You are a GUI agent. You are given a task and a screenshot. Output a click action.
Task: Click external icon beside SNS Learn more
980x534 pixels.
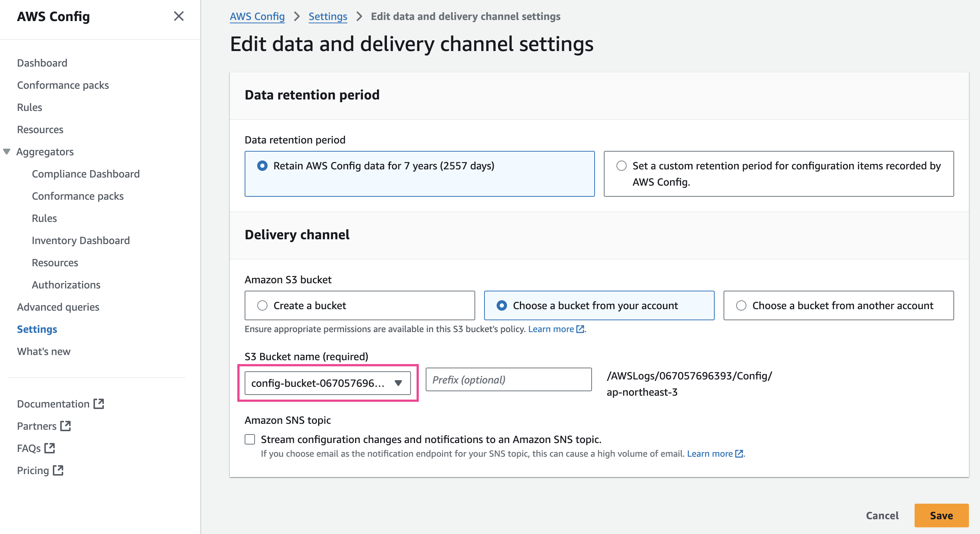(x=739, y=453)
